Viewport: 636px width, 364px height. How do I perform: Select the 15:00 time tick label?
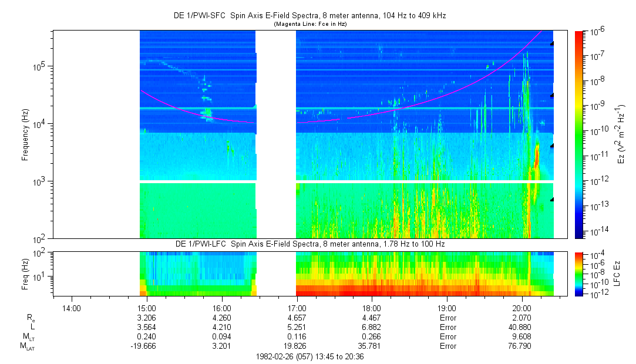click(146, 307)
